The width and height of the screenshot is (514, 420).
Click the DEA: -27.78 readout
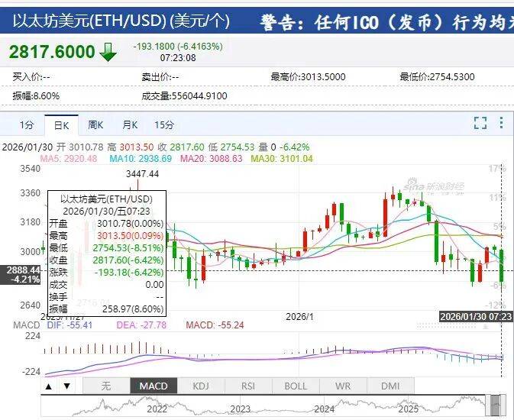click(141, 325)
